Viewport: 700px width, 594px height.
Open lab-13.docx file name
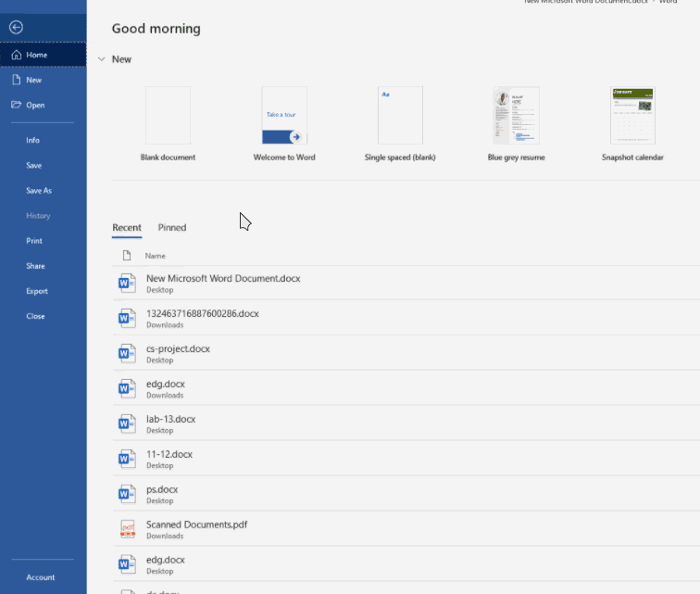[x=171, y=419]
